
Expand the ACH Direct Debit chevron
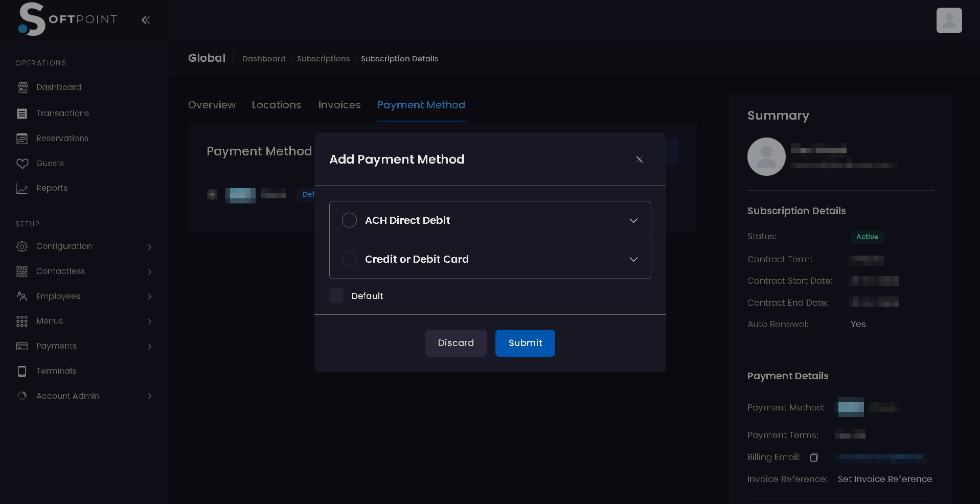633,220
